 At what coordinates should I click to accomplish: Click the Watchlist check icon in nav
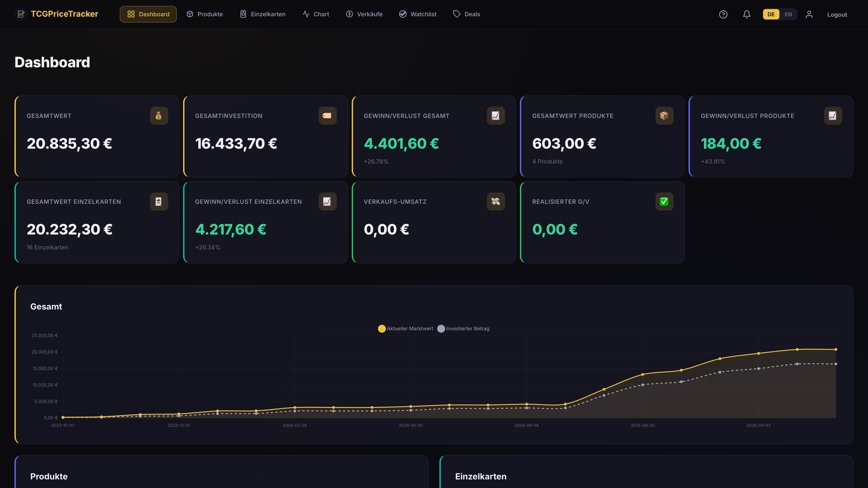(x=403, y=14)
